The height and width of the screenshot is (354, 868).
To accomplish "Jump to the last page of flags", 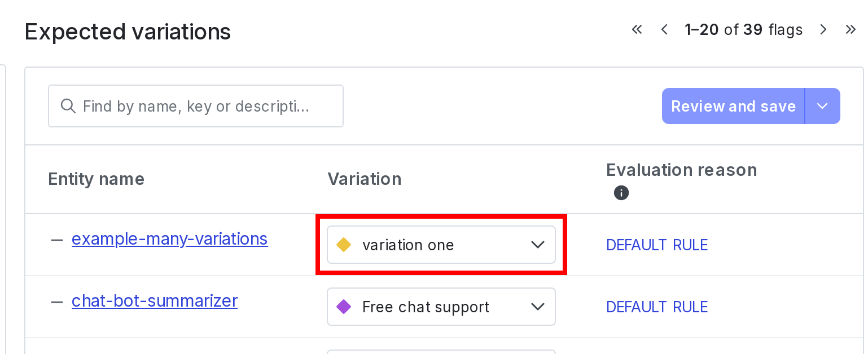I will point(851,29).
